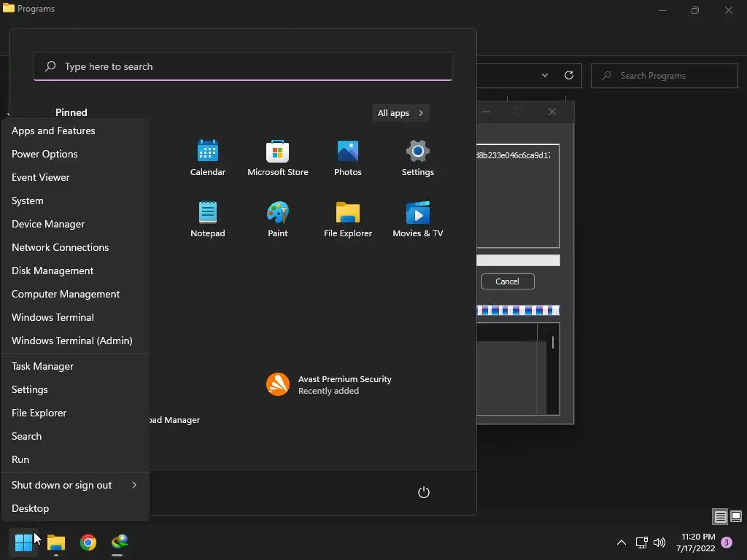Image resolution: width=747 pixels, height=560 pixels.
Task: Open pinned File Explorer in Start menu
Action: tap(348, 219)
